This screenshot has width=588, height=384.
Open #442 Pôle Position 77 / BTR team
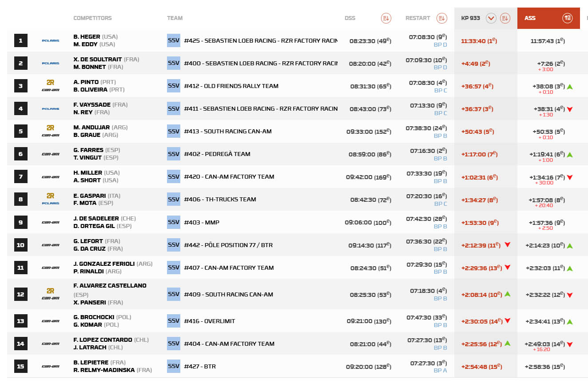point(228,245)
